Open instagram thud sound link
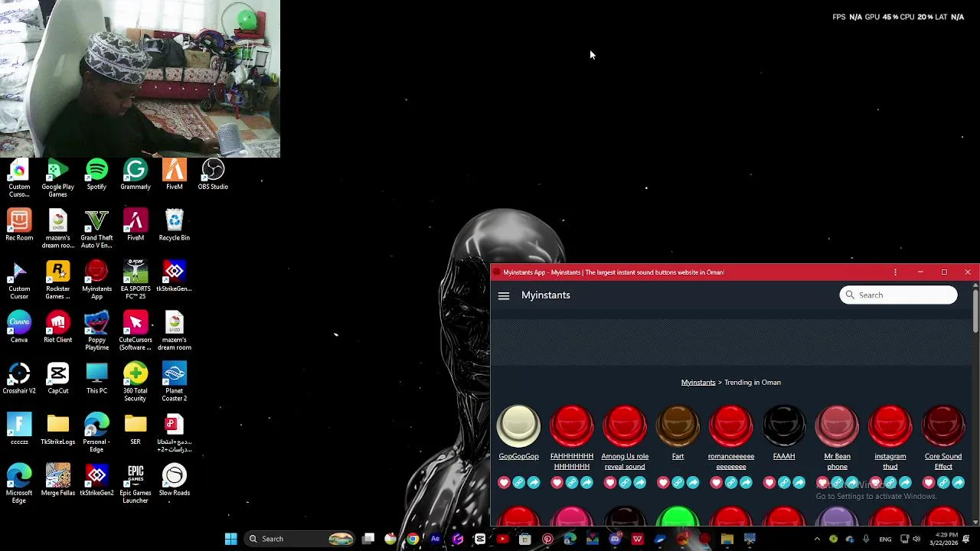Image resolution: width=980 pixels, height=551 pixels. pos(890,461)
